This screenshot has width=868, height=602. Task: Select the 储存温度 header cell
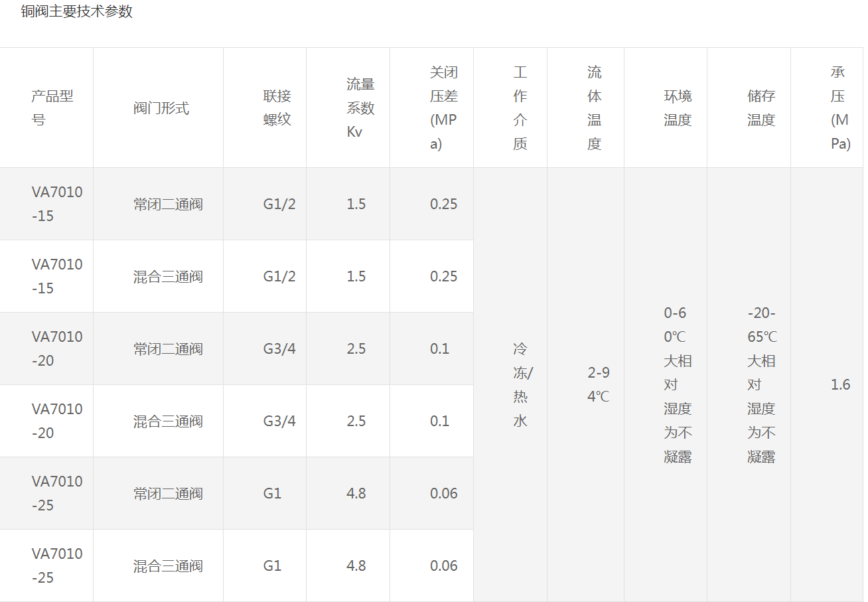tap(761, 108)
